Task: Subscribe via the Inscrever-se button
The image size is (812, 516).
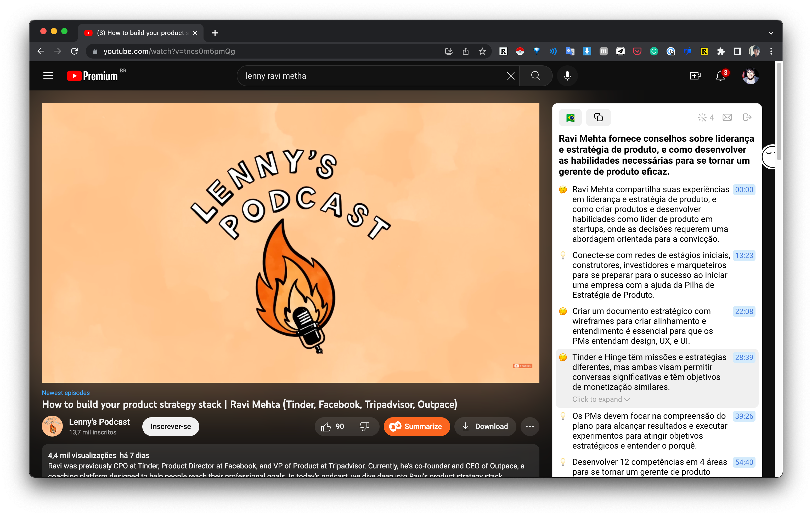Action: [x=170, y=426]
